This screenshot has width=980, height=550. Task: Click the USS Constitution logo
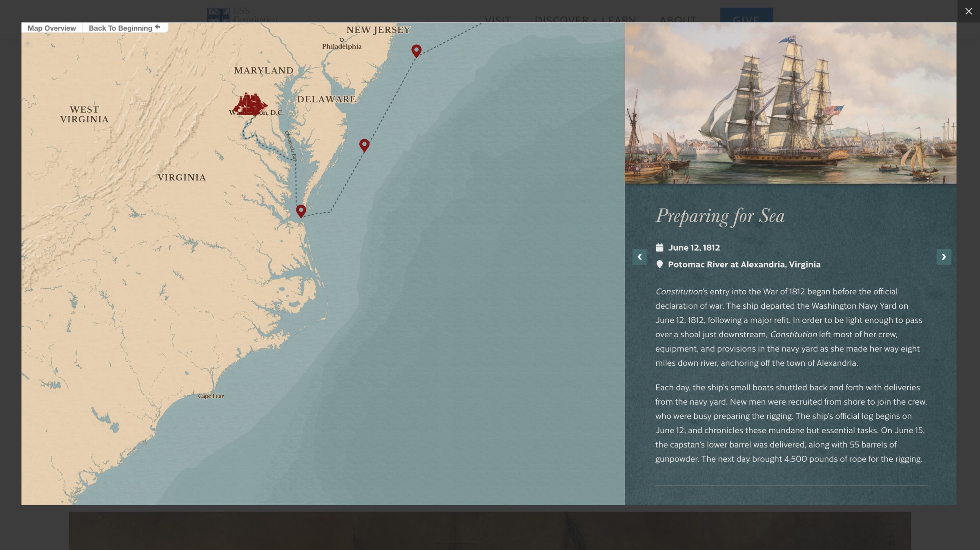pos(242,15)
